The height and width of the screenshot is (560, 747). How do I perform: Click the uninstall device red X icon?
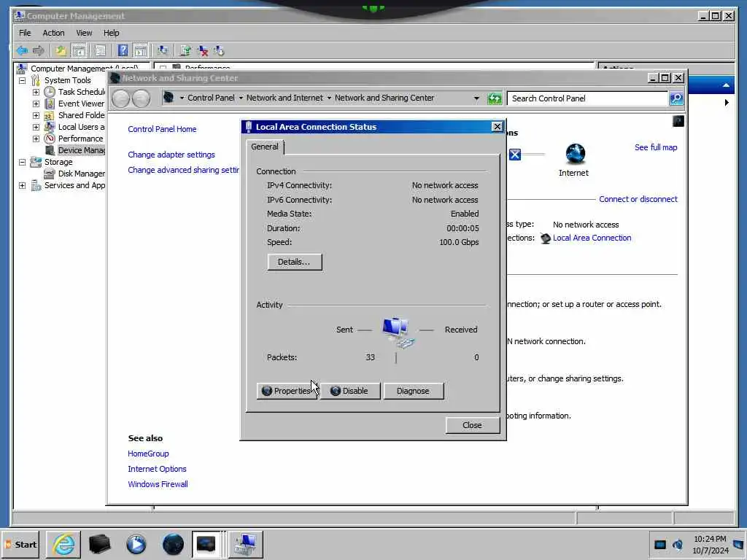[203, 50]
